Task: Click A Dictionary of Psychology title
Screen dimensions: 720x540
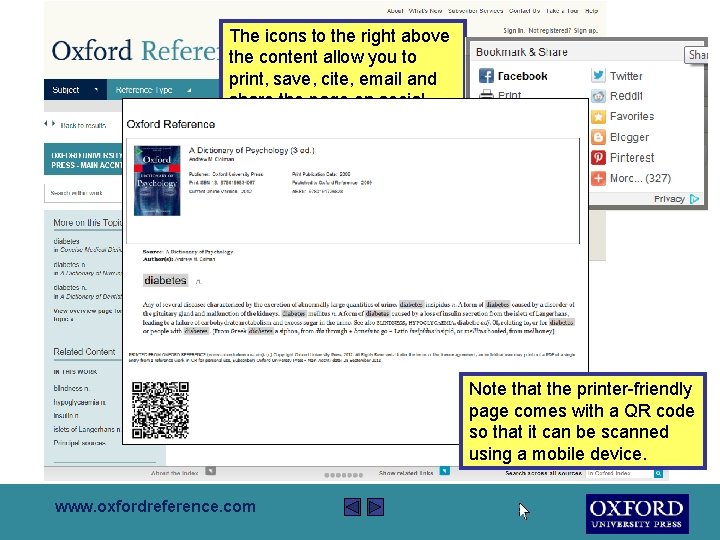Action: tap(252, 150)
